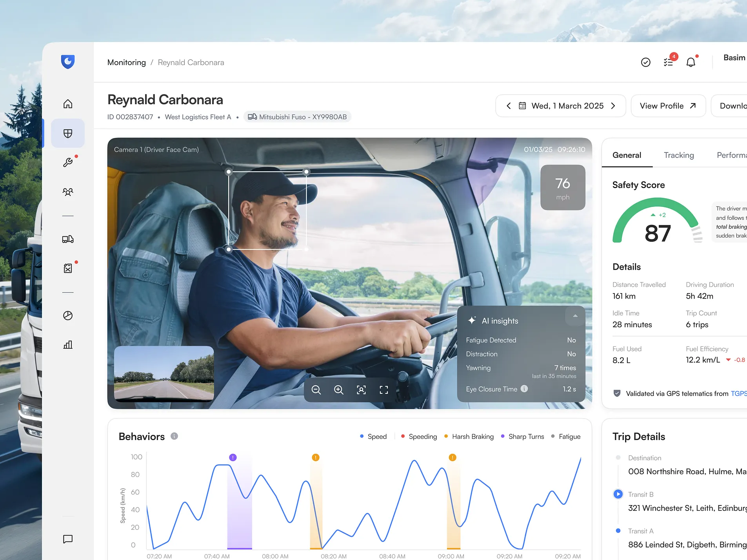Click the Download button
The width and height of the screenshot is (747, 560).
coord(729,106)
